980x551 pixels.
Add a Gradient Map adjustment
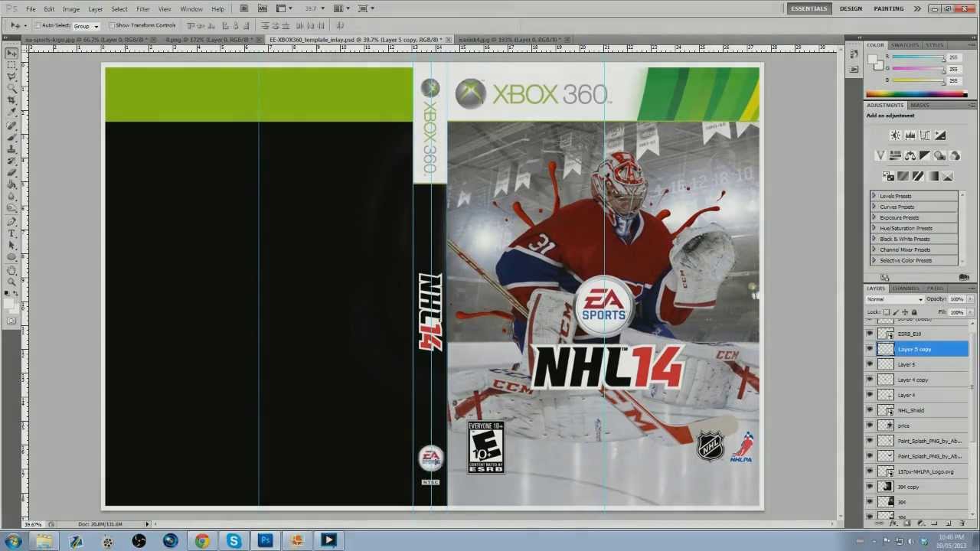coord(933,177)
